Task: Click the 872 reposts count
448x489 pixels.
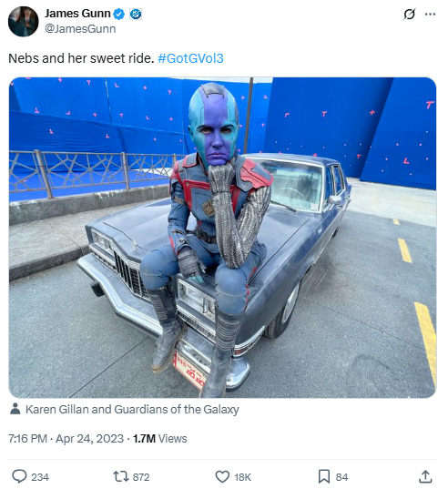Action: [x=141, y=477]
